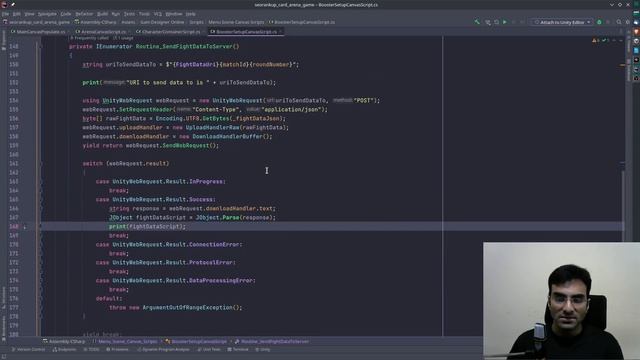640x360 pixels.
Task: Click the Run play button in toolbar
Action: coord(505,22)
